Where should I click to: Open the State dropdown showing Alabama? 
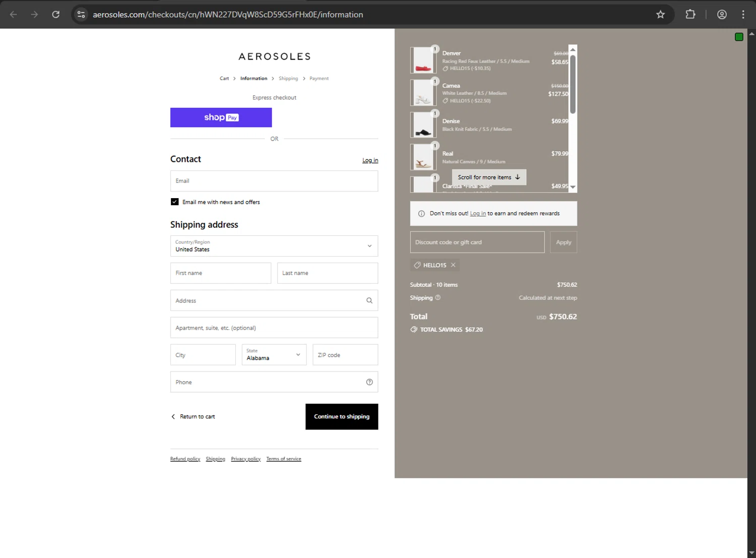click(x=274, y=355)
